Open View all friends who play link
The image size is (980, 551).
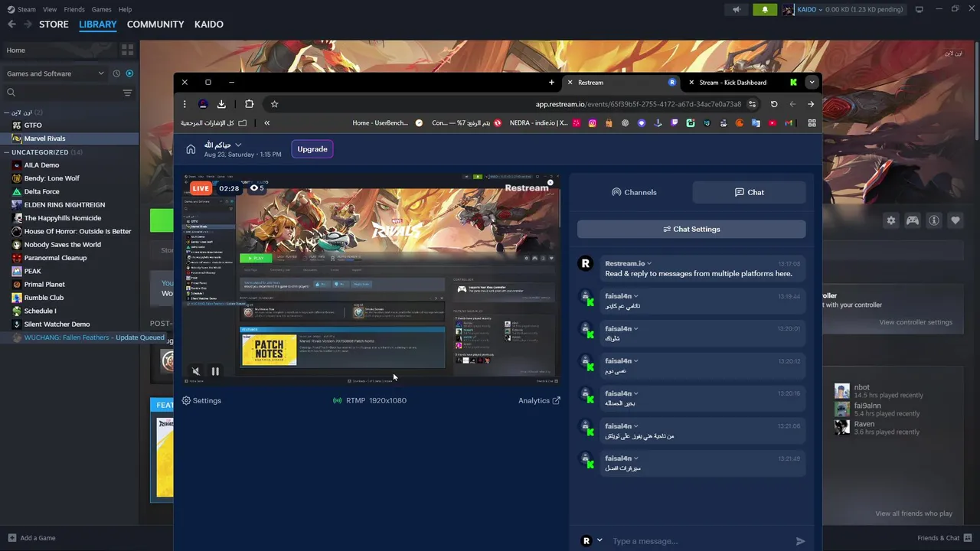[x=914, y=514]
